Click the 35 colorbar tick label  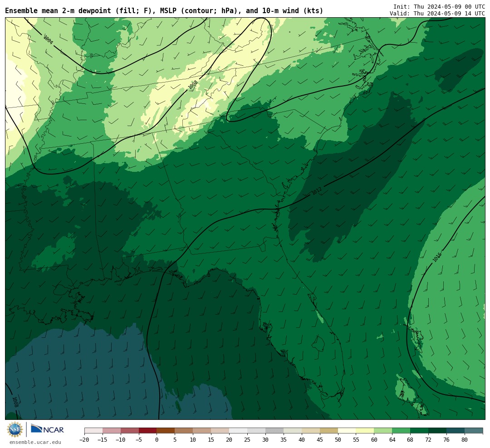(x=284, y=440)
